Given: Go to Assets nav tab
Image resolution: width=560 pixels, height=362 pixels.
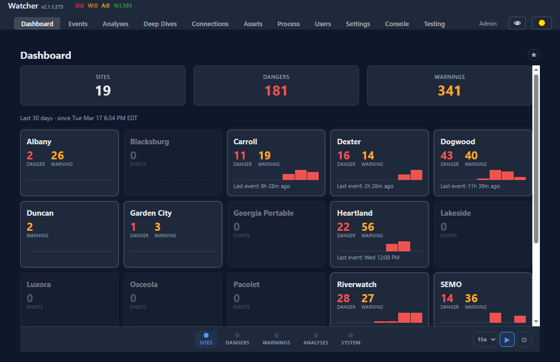Looking at the screenshot, I should 253,24.
